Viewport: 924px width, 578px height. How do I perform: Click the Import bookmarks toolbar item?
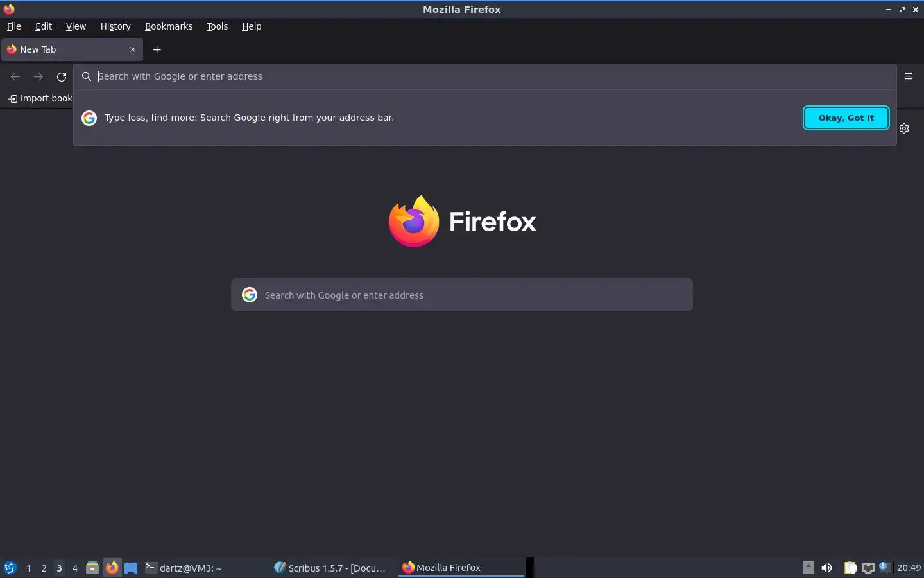[x=40, y=98]
